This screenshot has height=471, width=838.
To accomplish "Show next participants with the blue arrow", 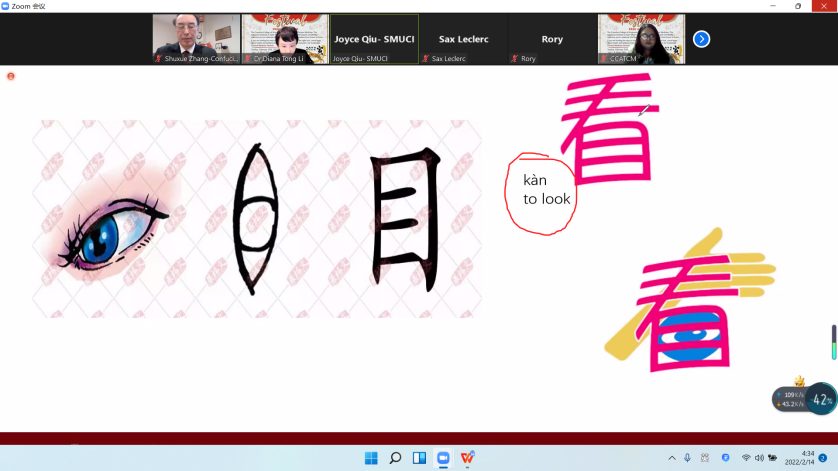I will [701, 39].
